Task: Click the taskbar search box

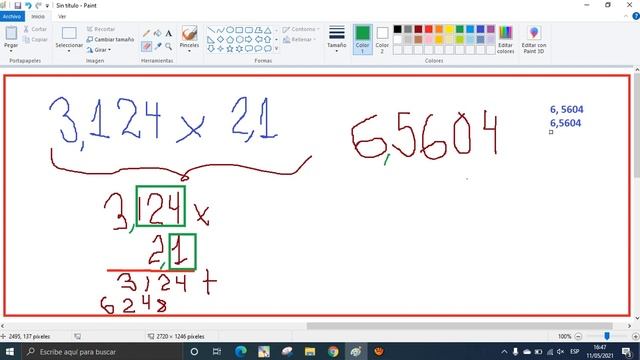Action: [x=101, y=351]
